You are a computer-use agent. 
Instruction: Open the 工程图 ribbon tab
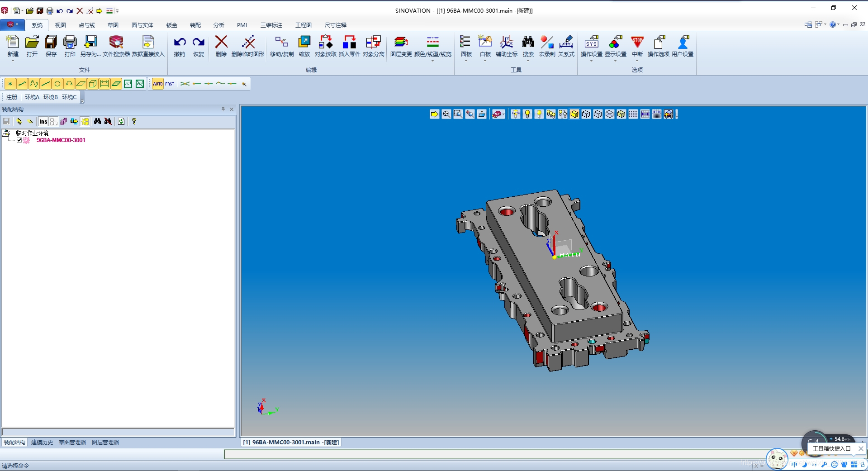[x=304, y=25]
